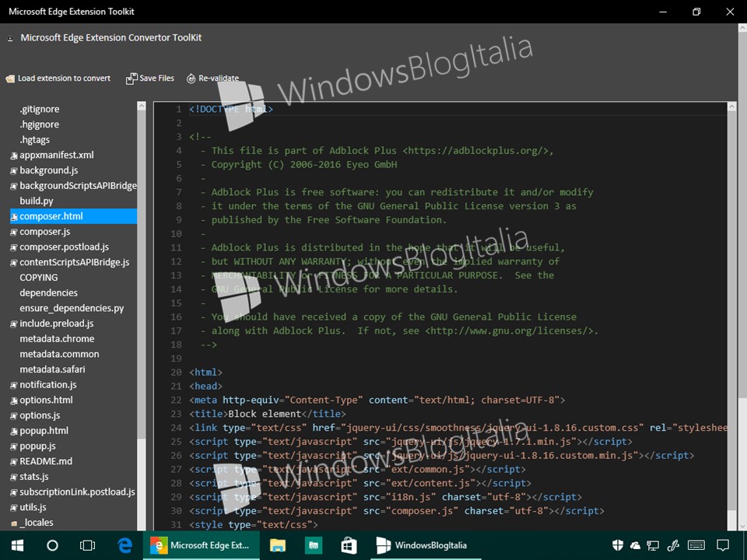Open Windows Defender tray icon
This screenshot has height=560, width=747.
tap(617, 545)
